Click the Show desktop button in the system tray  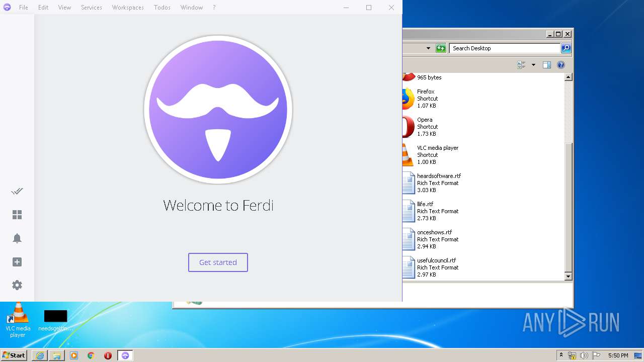tap(638, 355)
